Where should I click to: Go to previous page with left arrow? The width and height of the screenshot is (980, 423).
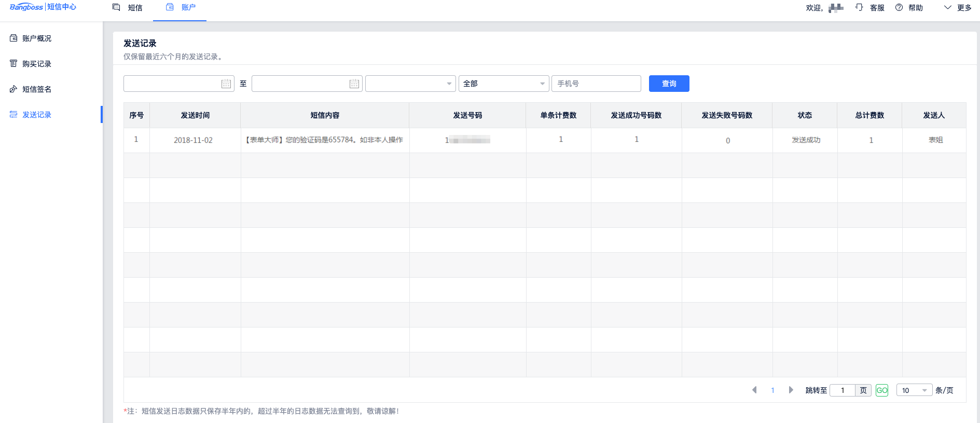coord(754,390)
